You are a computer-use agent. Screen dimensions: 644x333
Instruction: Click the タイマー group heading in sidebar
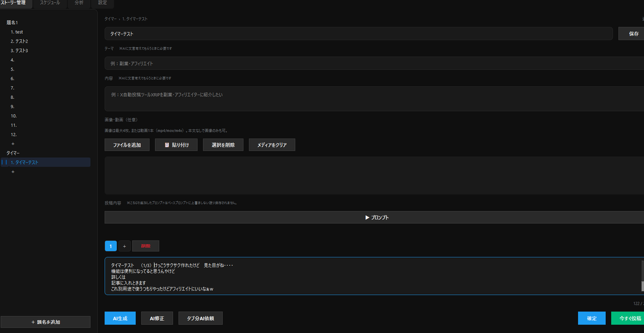point(13,153)
